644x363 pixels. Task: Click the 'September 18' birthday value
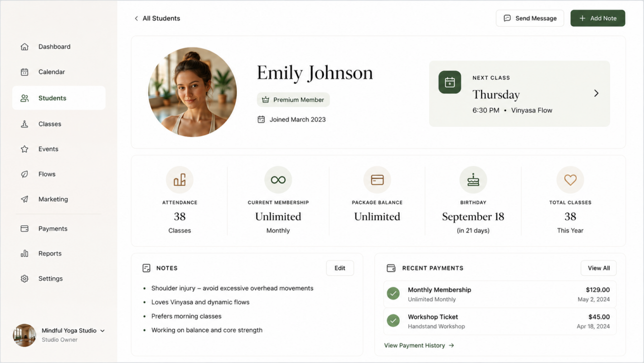click(x=473, y=217)
